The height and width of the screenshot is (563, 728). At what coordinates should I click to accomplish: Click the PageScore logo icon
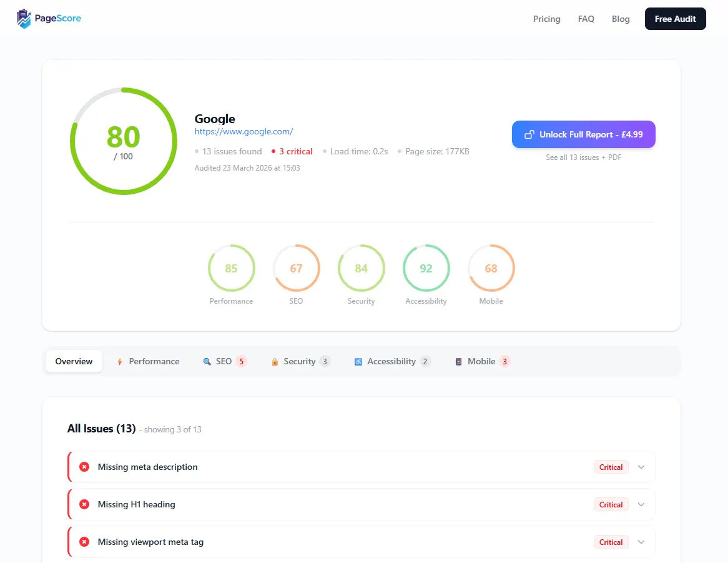point(24,19)
